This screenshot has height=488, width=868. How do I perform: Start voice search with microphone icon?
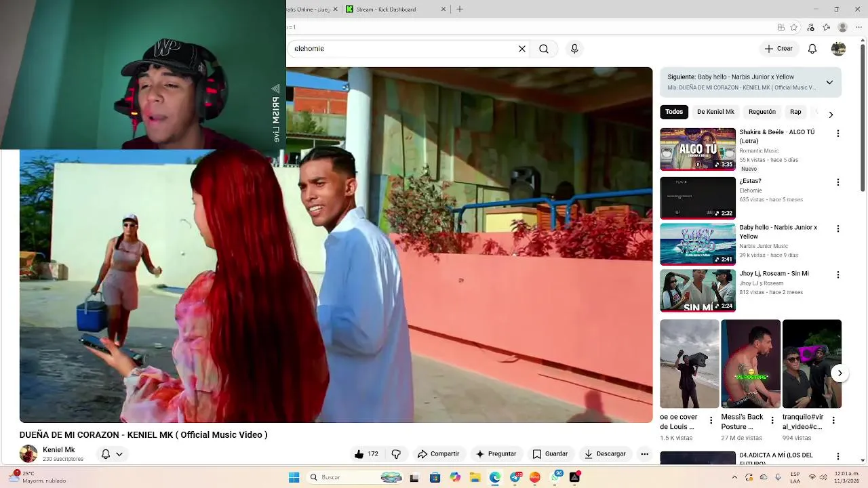pos(574,49)
